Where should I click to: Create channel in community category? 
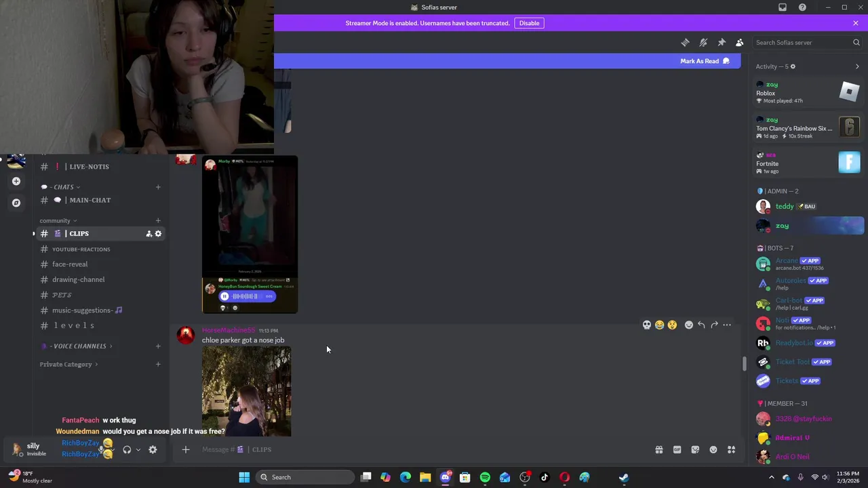click(158, 220)
